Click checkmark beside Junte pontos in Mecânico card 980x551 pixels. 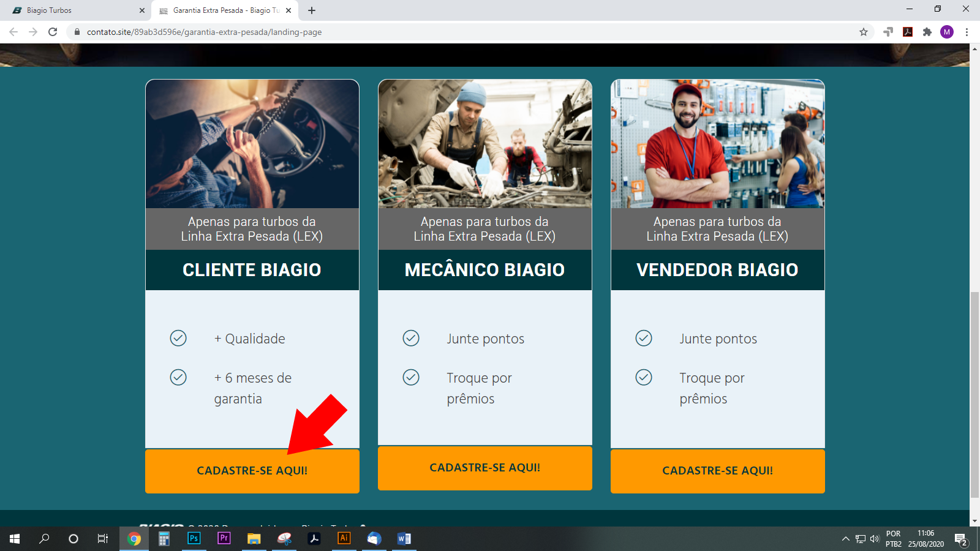click(x=411, y=338)
